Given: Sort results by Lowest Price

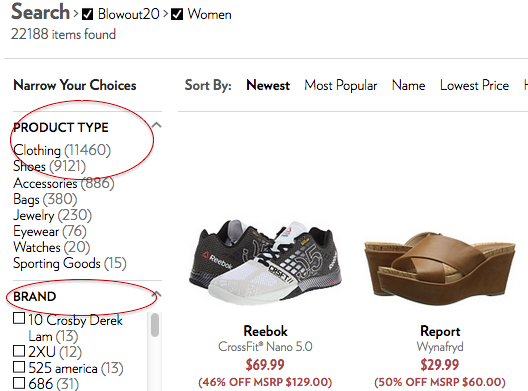Looking at the screenshot, I should 474,86.
